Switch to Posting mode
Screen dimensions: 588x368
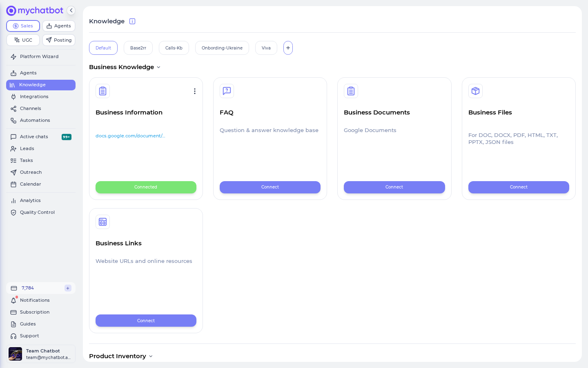59,40
